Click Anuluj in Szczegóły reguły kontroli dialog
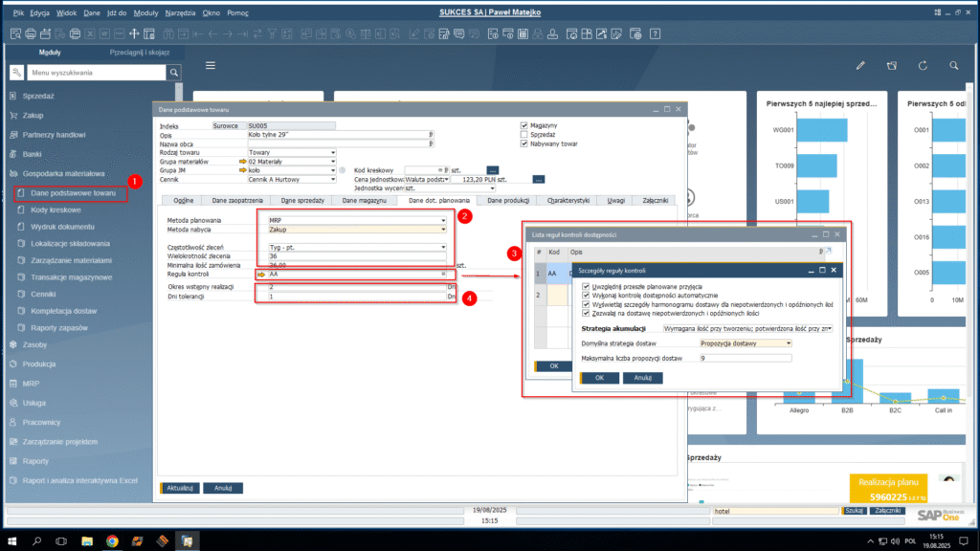Viewport: 980px width, 551px height. [642, 378]
